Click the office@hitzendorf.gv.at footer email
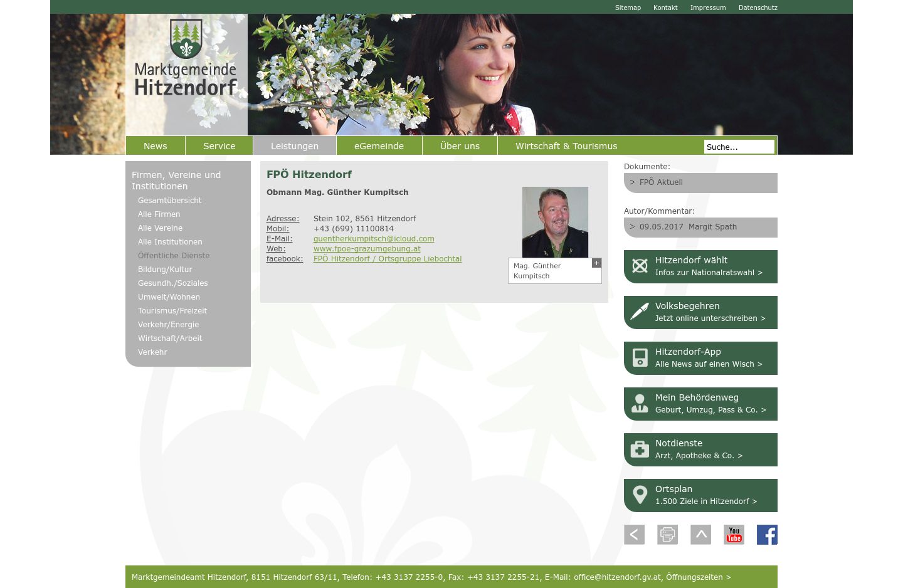Screen dimensions: 903x588 [617, 577]
